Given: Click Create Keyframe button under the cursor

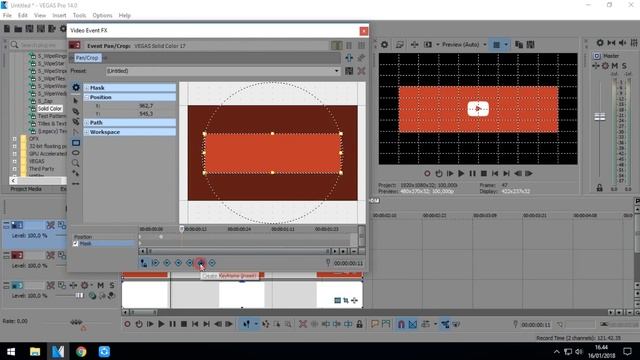Looking at the screenshot, I should point(201,263).
